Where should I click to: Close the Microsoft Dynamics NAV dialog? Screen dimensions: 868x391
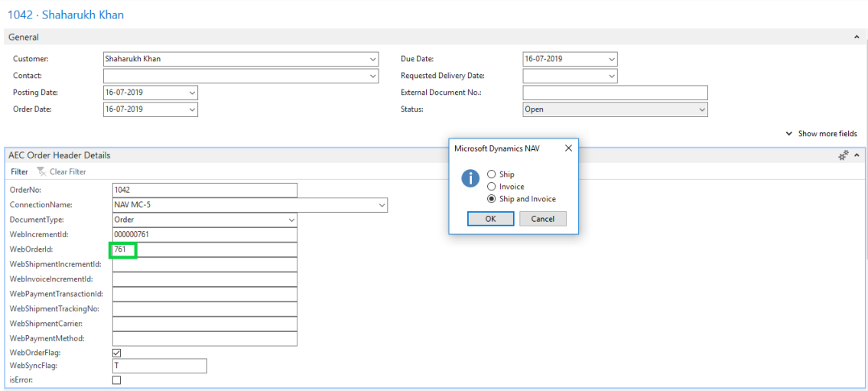click(x=568, y=148)
